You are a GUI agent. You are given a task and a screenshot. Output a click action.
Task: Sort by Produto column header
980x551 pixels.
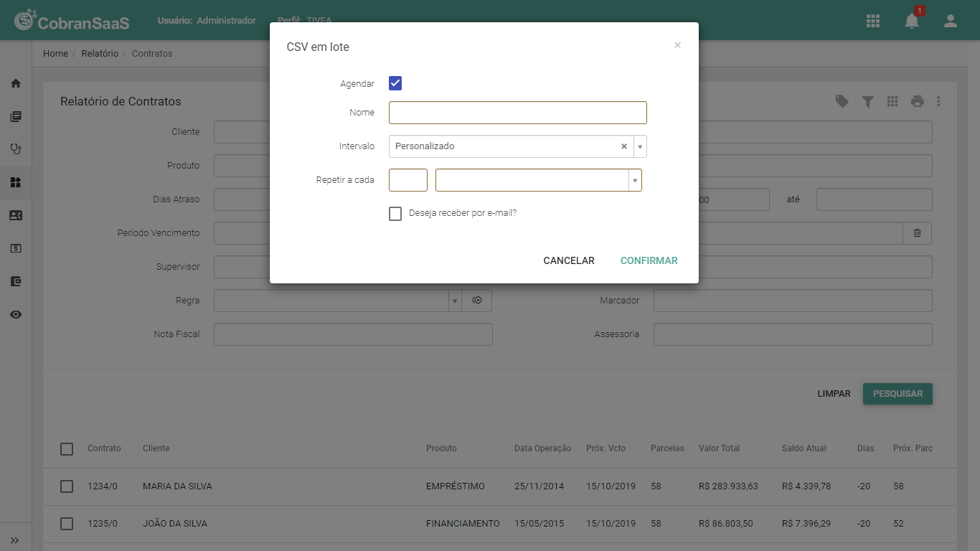click(x=441, y=448)
